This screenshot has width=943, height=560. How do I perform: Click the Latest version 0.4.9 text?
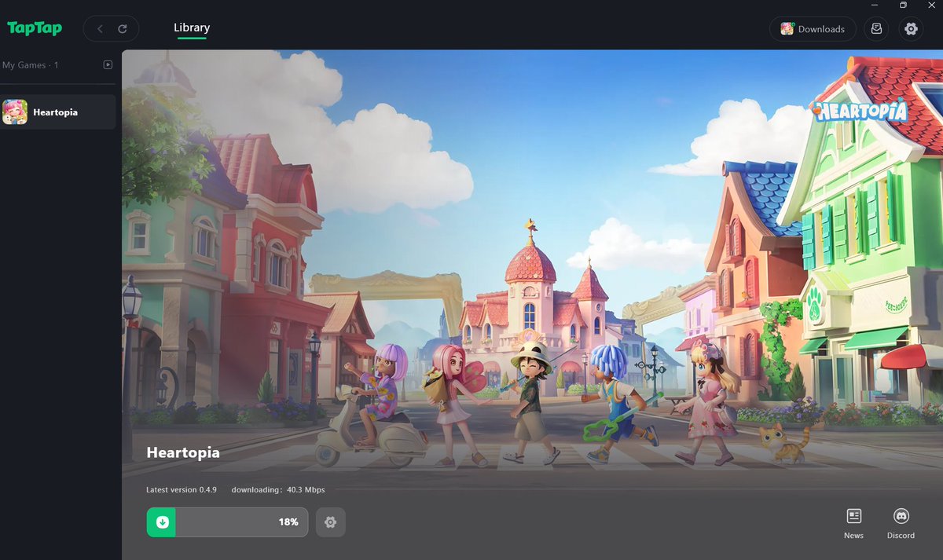182,489
